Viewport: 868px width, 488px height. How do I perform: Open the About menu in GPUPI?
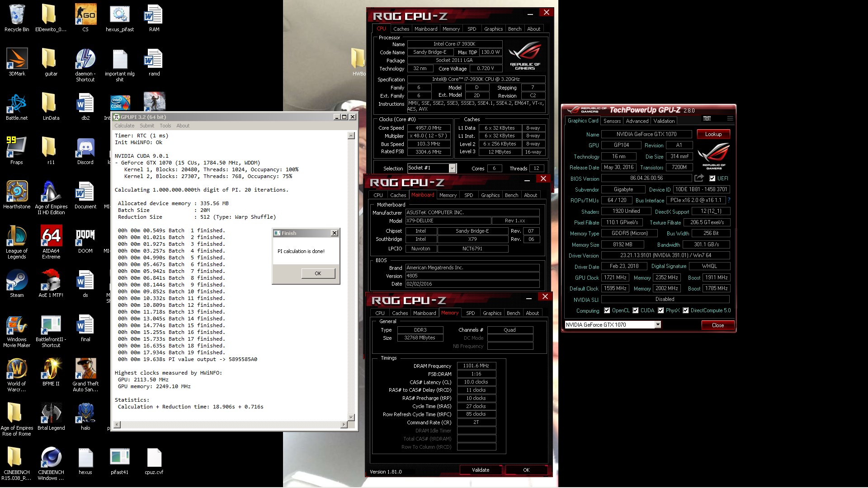183,126
